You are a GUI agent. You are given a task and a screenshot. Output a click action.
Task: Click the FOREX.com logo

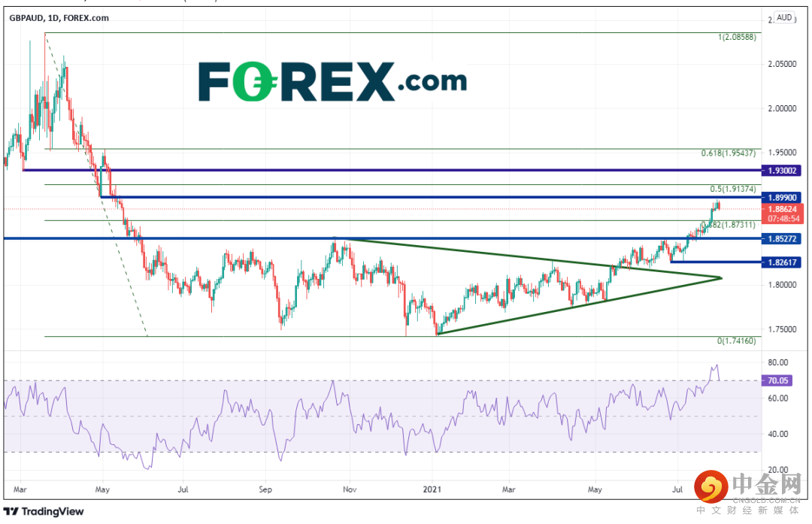pyautogui.click(x=332, y=81)
